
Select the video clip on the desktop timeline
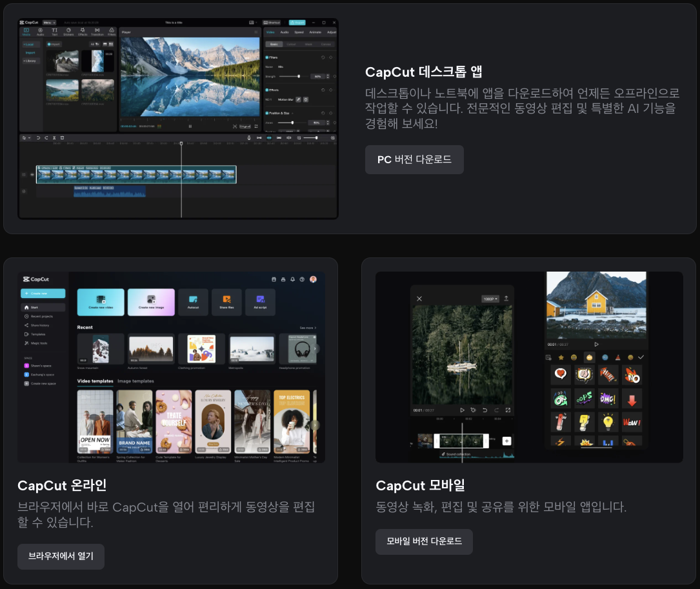tap(136, 175)
